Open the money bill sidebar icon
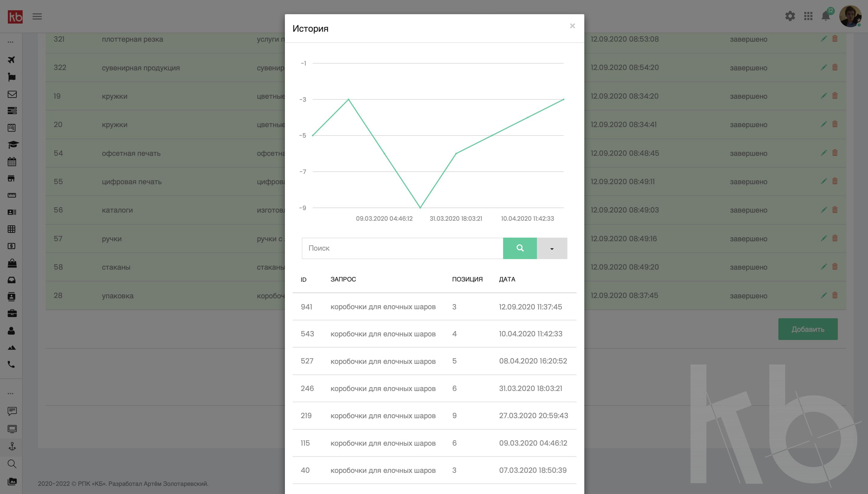This screenshot has height=494, width=868. coord(11,246)
